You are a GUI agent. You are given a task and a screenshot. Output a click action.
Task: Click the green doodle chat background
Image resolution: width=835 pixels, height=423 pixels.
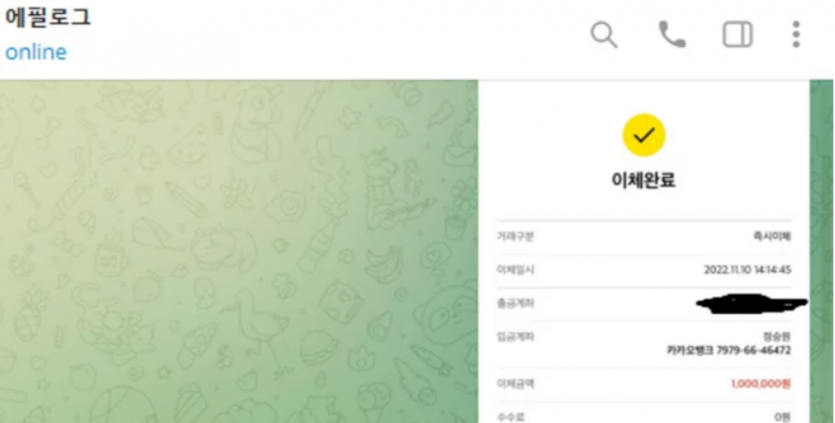pos(239,251)
